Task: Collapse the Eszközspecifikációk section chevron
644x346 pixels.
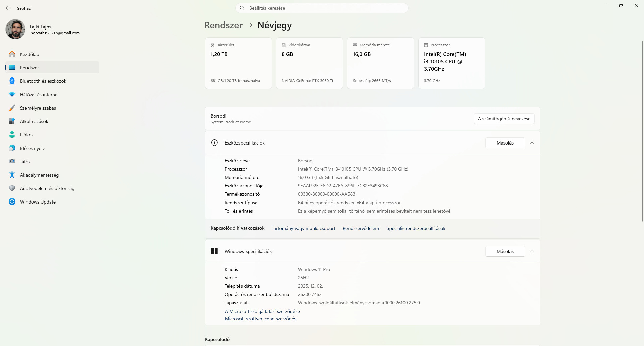Action: (532, 143)
